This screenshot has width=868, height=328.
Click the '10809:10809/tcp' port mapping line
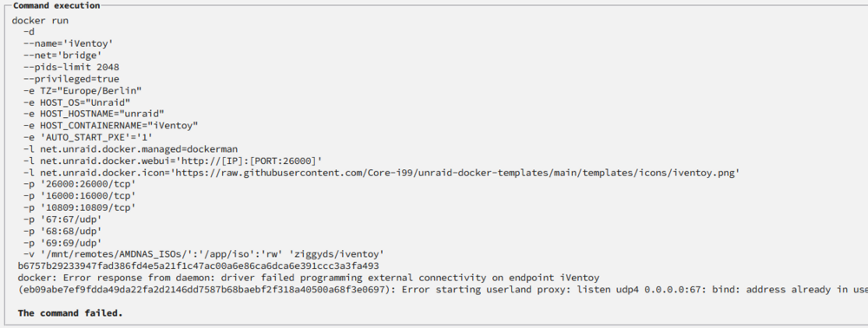point(79,207)
